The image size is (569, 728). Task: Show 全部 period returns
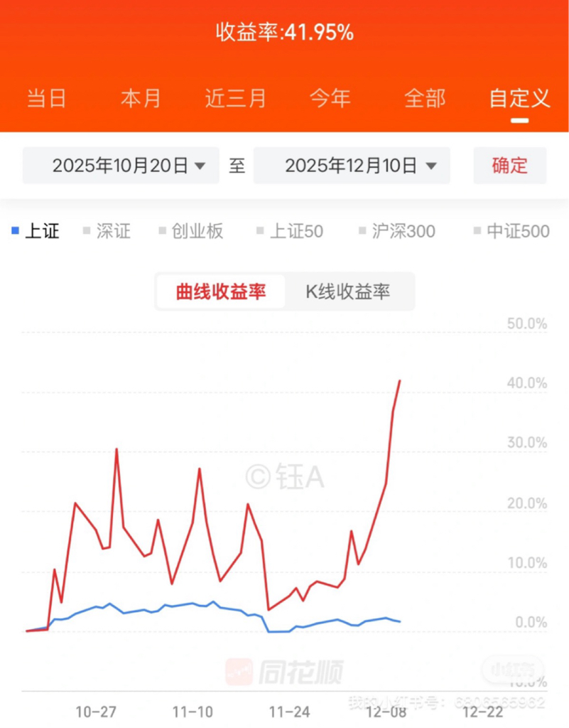[425, 98]
